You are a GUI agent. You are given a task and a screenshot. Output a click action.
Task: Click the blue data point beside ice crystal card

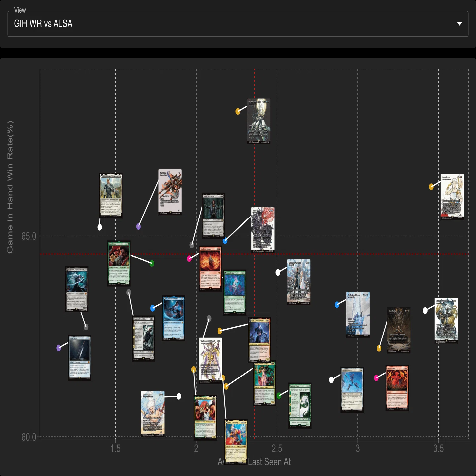[337, 305]
